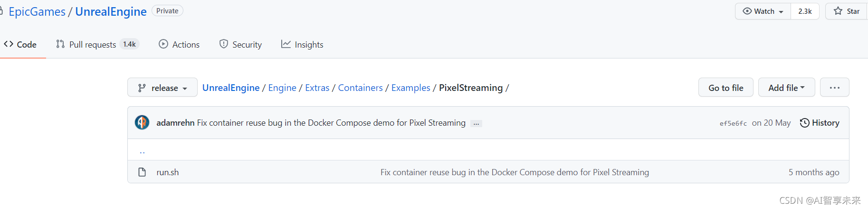Open the three-dot more options menu

[x=834, y=88]
